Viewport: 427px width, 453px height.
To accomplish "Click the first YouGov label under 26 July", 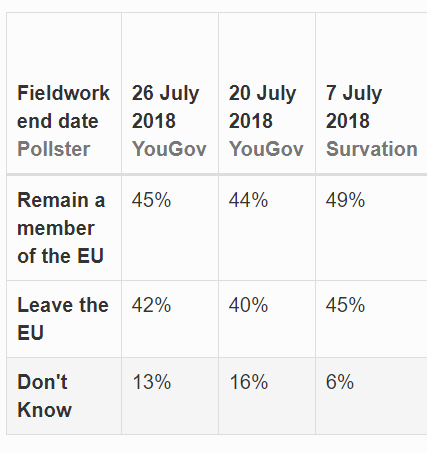I will (x=169, y=149).
